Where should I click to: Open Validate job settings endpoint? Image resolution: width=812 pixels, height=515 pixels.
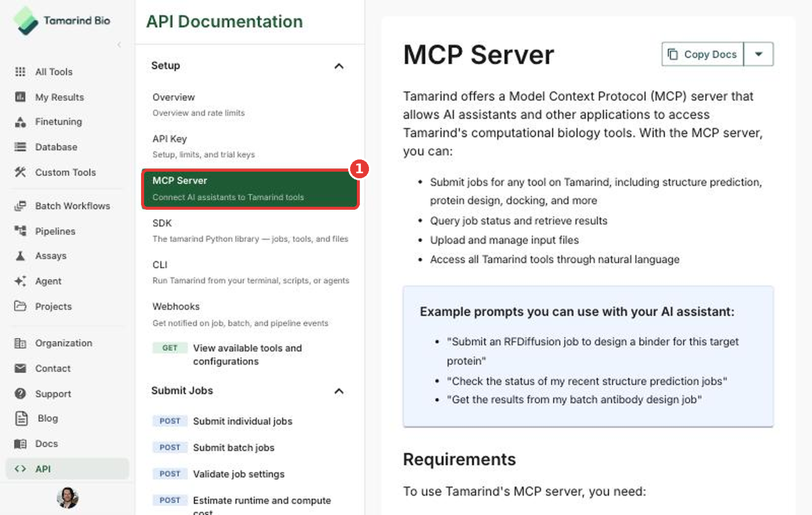pyautogui.click(x=250, y=474)
